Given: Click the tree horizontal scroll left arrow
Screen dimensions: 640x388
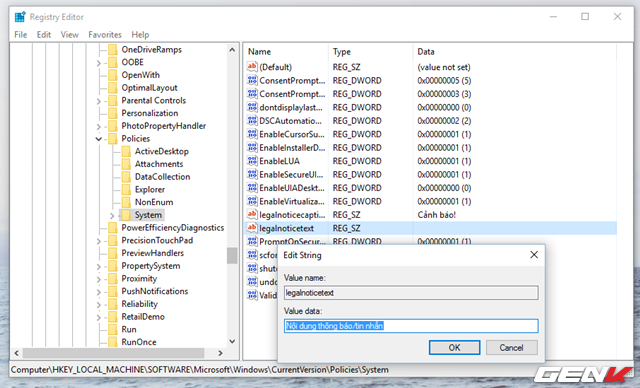Looking at the screenshot, I should point(16,353).
